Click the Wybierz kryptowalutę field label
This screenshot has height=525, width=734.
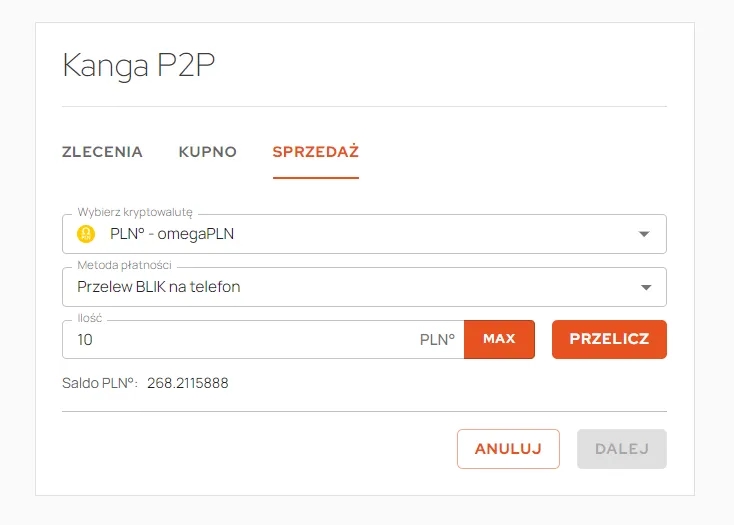pos(135,212)
